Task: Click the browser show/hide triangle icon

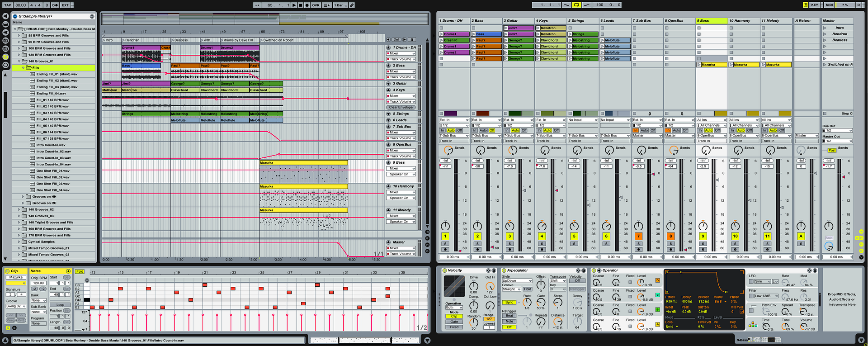Action: [x=5, y=16]
